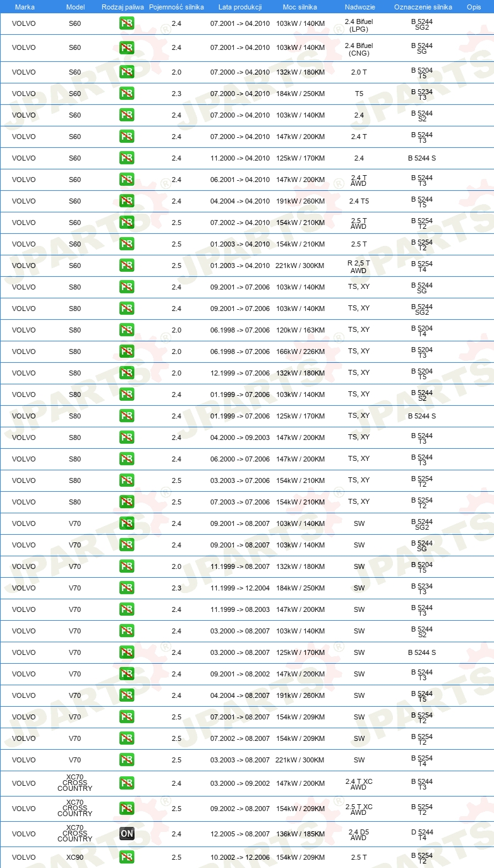Screen dimensions: 494x868
Task: Click the petrol icon in XC70 2.4 T XC AWD row
Action: (127, 783)
